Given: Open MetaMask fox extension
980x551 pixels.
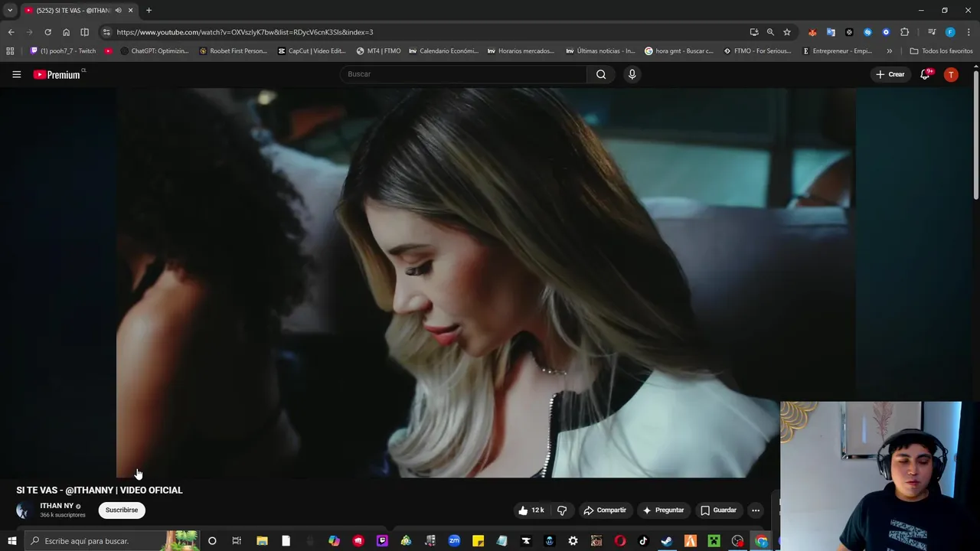Looking at the screenshot, I should pyautogui.click(x=812, y=32).
